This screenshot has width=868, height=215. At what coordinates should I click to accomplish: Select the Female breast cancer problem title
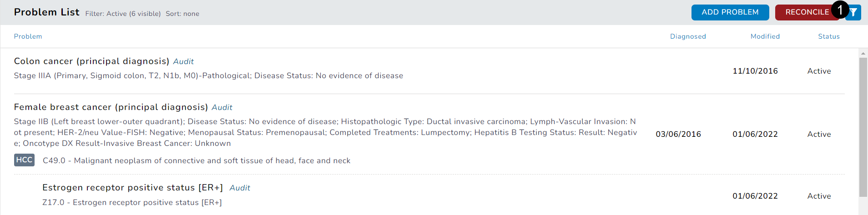coord(111,107)
